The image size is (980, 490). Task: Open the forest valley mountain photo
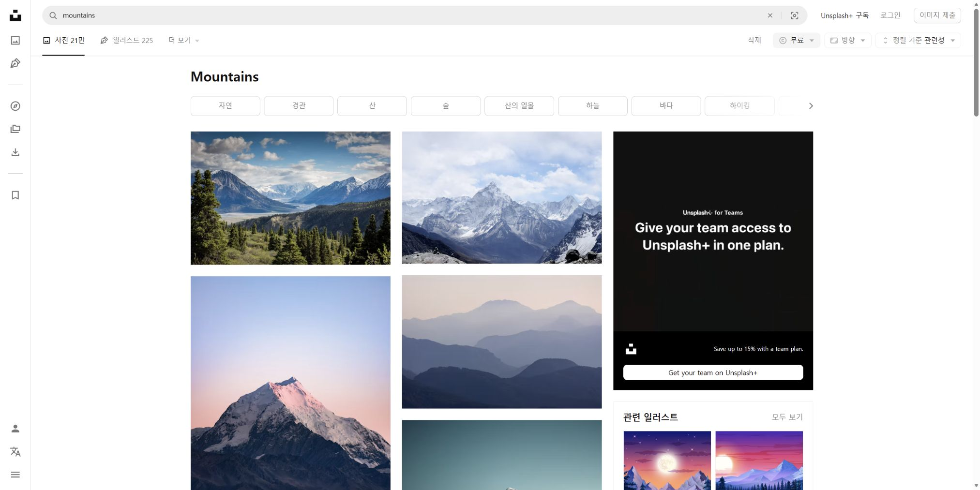click(x=290, y=198)
